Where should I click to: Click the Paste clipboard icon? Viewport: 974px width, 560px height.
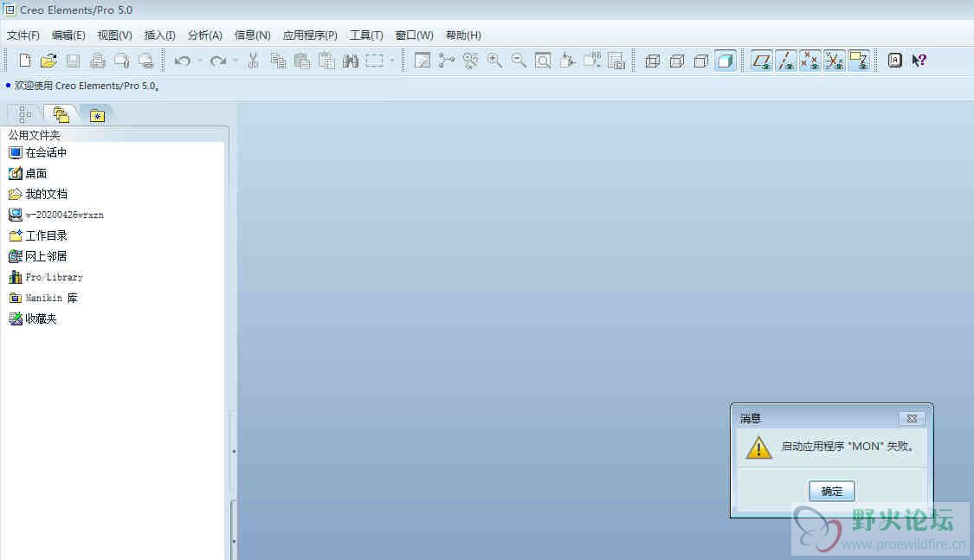(302, 61)
